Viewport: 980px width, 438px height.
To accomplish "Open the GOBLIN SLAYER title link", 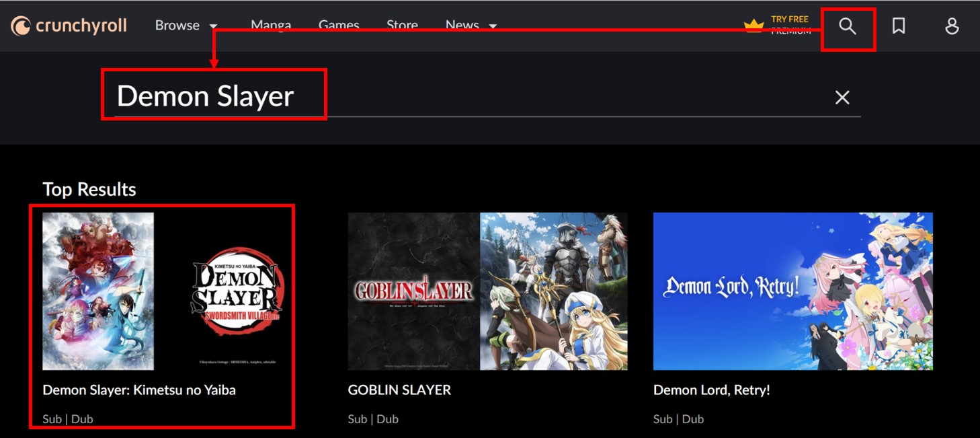I will pyautogui.click(x=399, y=390).
